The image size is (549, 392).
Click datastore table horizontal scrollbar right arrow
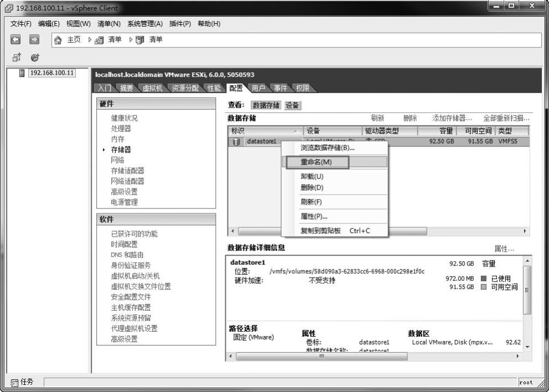(x=525, y=231)
